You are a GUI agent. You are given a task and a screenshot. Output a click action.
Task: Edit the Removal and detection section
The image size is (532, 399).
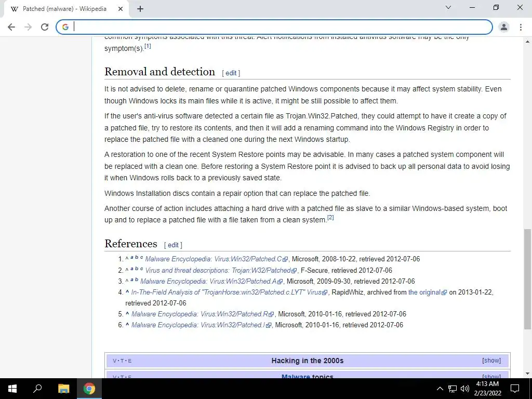(x=231, y=73)
